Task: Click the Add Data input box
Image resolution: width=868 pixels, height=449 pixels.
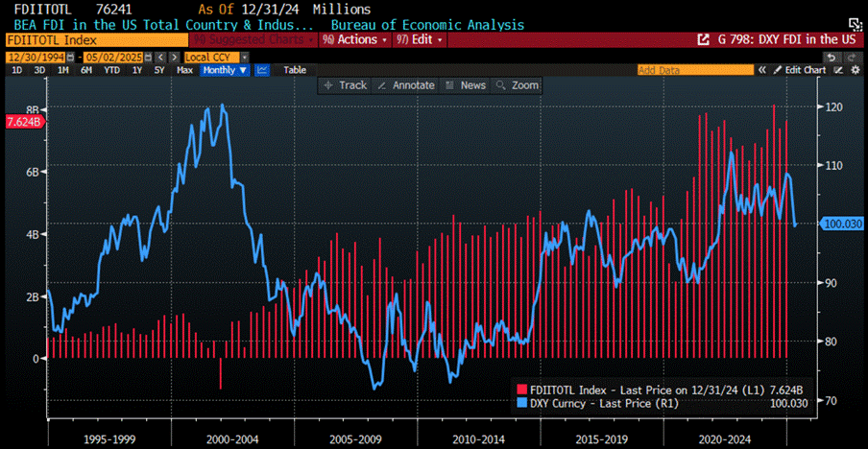Action: [695, 70]
